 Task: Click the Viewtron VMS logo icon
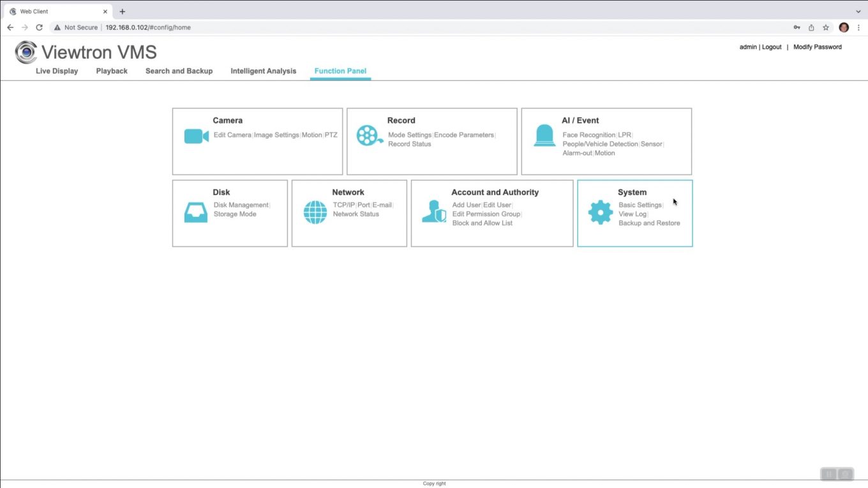click(x=26, y=52)
